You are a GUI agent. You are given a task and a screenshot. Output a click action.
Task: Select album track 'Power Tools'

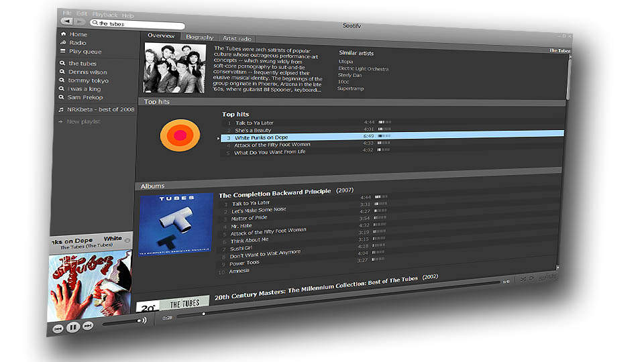(x=244, y=263)
